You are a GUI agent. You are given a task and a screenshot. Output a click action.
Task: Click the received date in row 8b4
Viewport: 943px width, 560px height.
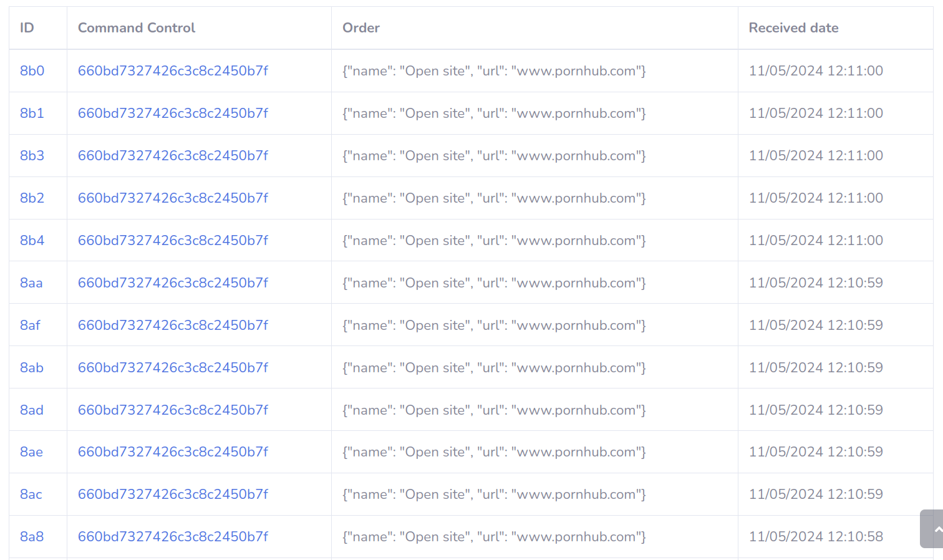point(816,241)
